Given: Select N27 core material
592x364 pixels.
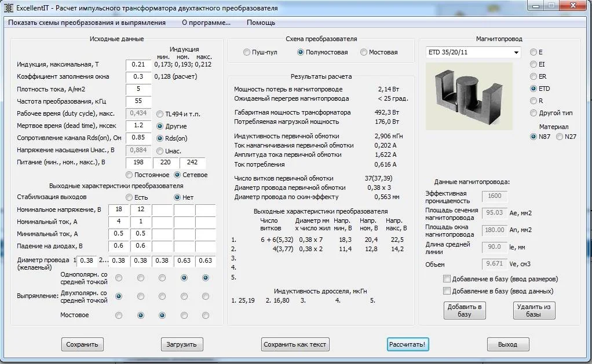Looking at the screenshot, I should pyautogui.click(x=560, y=137).
